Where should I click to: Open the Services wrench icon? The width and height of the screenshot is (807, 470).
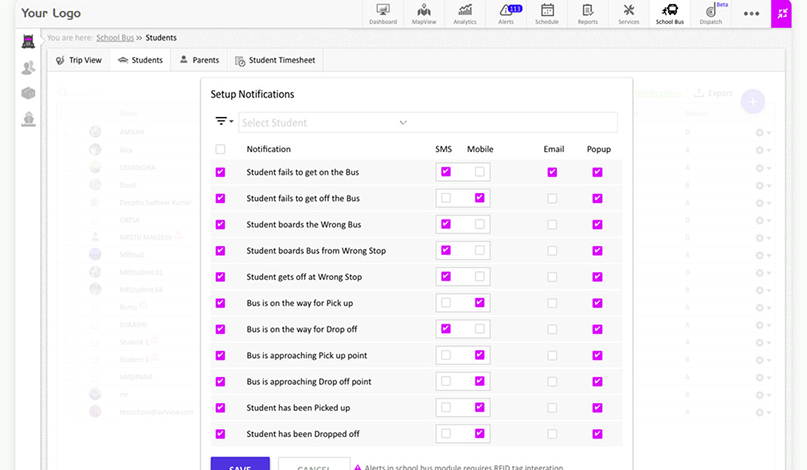(x=629, y=14)
